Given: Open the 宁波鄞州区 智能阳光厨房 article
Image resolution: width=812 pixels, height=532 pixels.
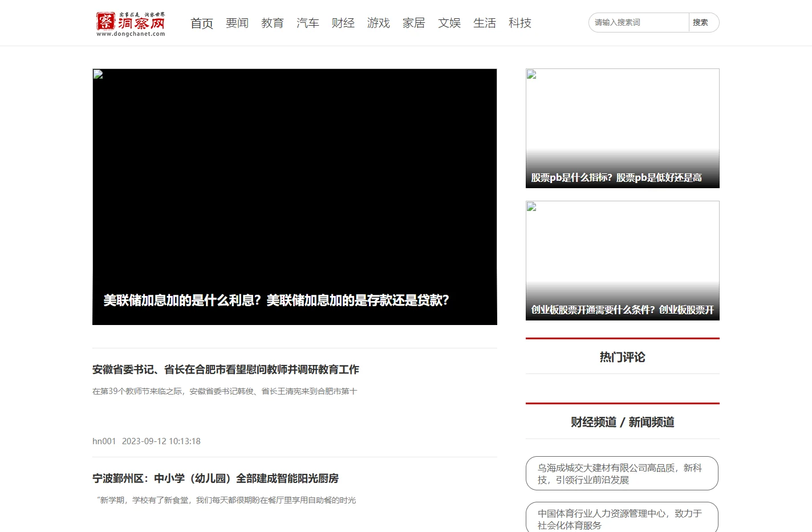Looking at the screenshot, I should point(216,478).
